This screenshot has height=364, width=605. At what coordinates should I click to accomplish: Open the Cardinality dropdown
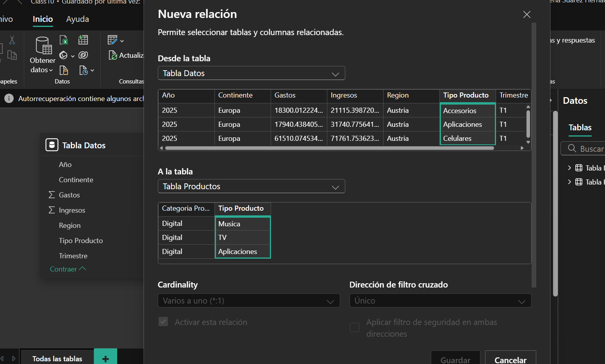point(248,301)
